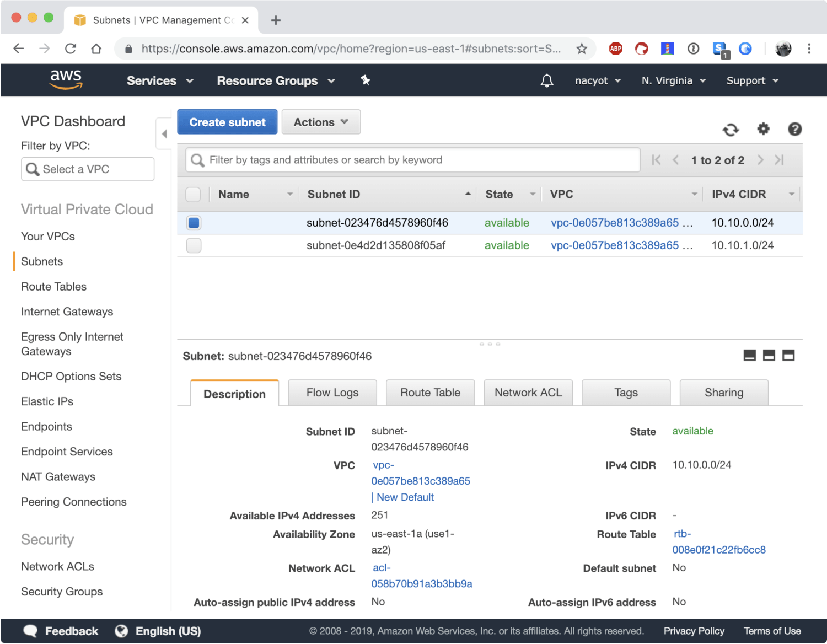827x644 pixels.
Task: Switch to the Route Table tab
Action: (x=431, y=393)
